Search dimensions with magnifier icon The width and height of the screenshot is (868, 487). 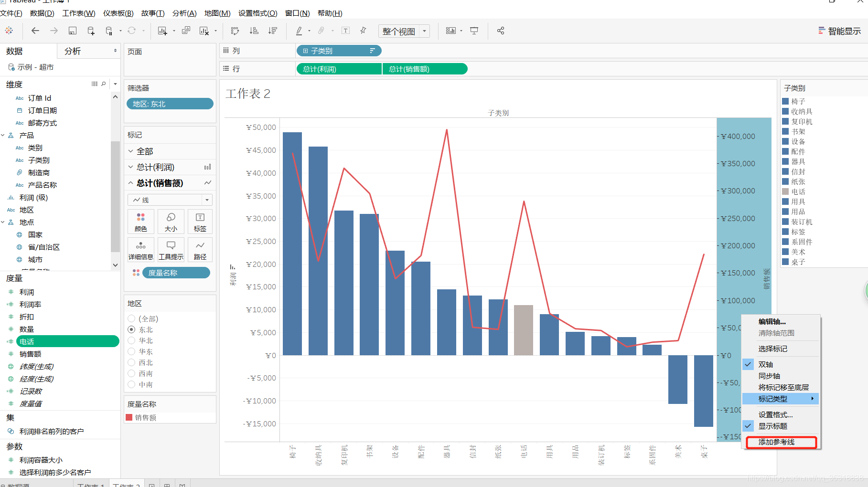coord(104,84)
